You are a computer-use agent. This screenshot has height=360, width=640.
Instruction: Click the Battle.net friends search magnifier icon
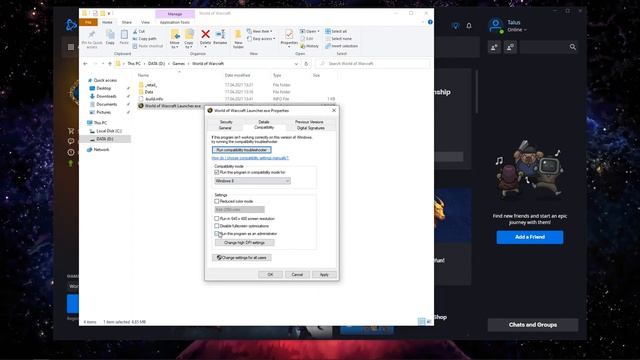pyautogui.click(x=573, y=47)
